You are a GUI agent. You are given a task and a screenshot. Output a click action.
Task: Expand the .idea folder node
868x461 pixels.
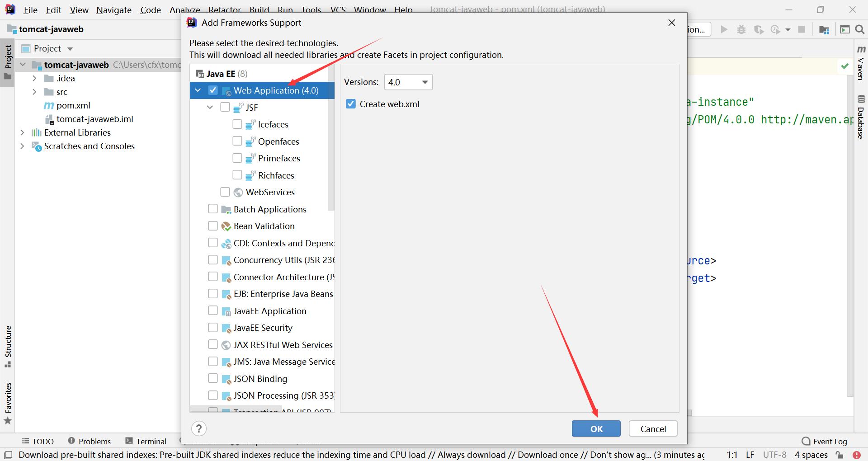pos(34,79)
